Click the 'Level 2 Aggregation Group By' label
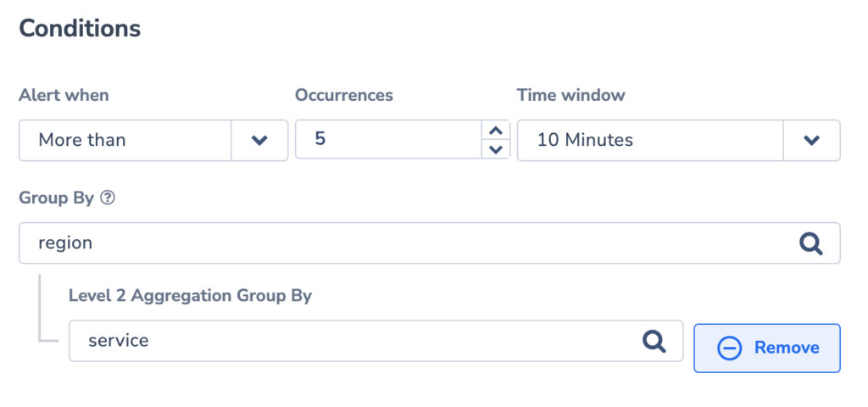Screen dimensions: 868x407 (190, 296)
